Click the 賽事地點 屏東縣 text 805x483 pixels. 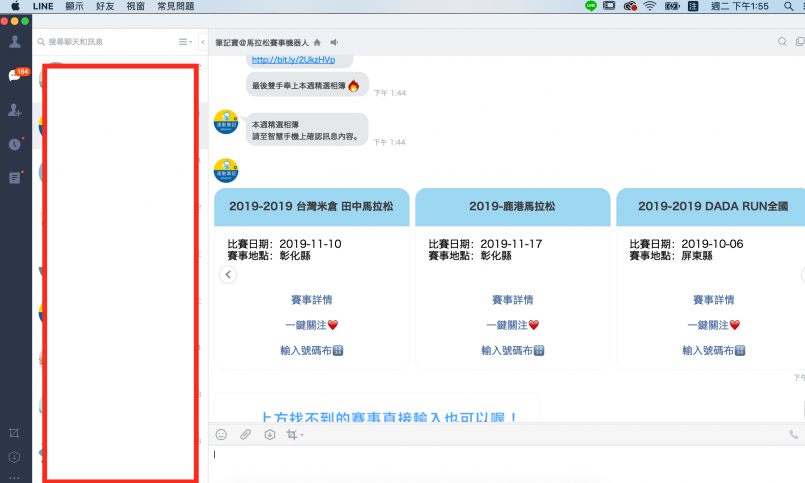(x=671, y=256)
